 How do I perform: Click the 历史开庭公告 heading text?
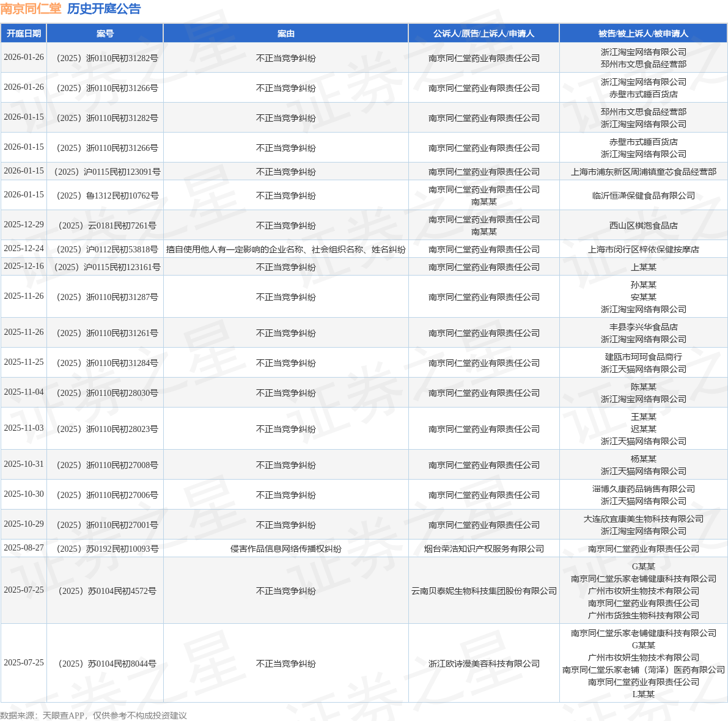coord(104,9)
